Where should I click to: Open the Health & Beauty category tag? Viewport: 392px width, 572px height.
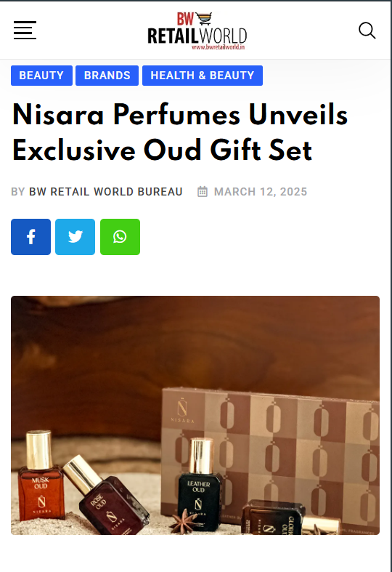pyautogui.click(x=203, y=76)
